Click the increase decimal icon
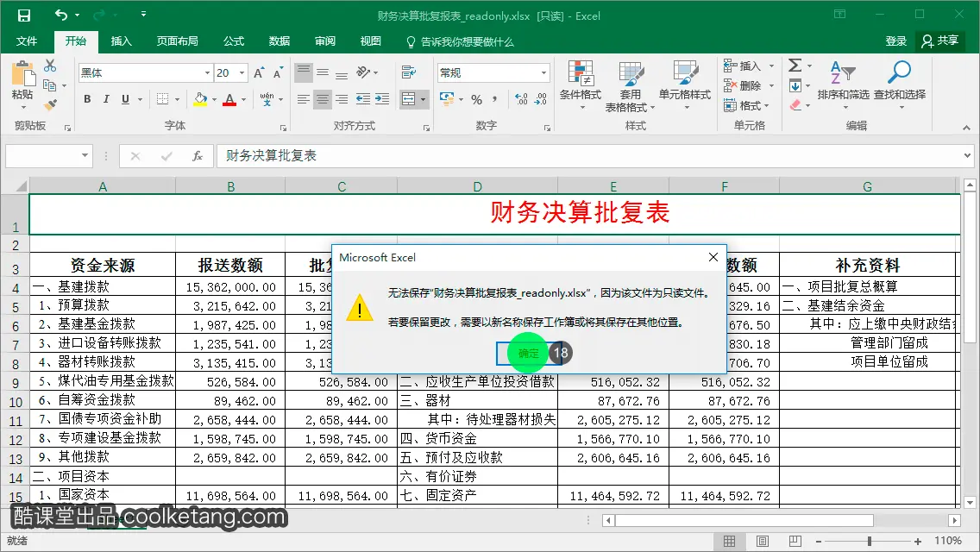The width and height of the screenshot is (980, 552). 521,99
